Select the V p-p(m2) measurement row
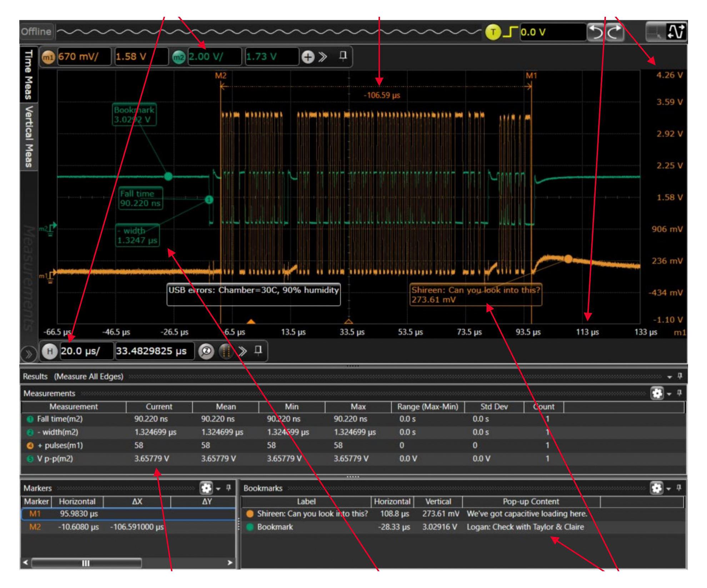The width and height of the screenshot is (707, 588). click(x=353, y=459)
